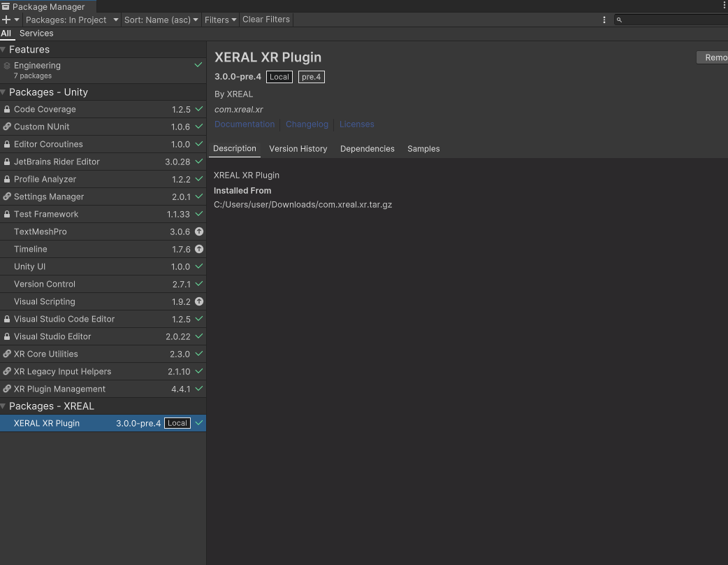Click the Package Manager window tab
Screen dimensions: 728x565
[48, 6]
